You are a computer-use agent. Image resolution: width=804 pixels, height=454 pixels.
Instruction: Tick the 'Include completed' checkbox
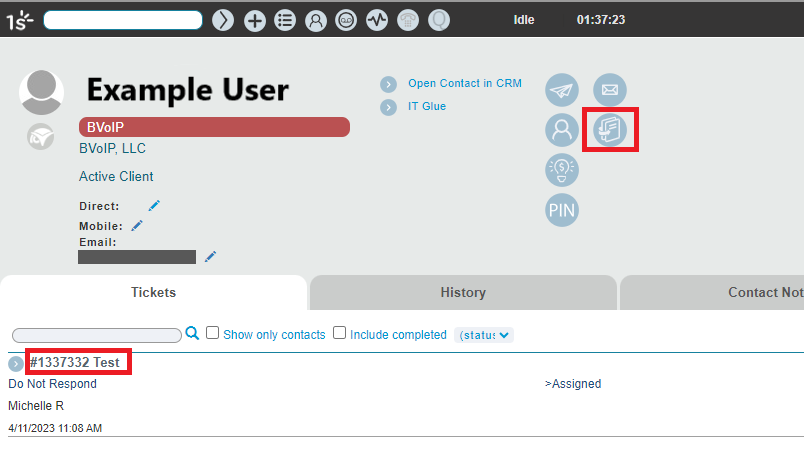click(340, 334)
